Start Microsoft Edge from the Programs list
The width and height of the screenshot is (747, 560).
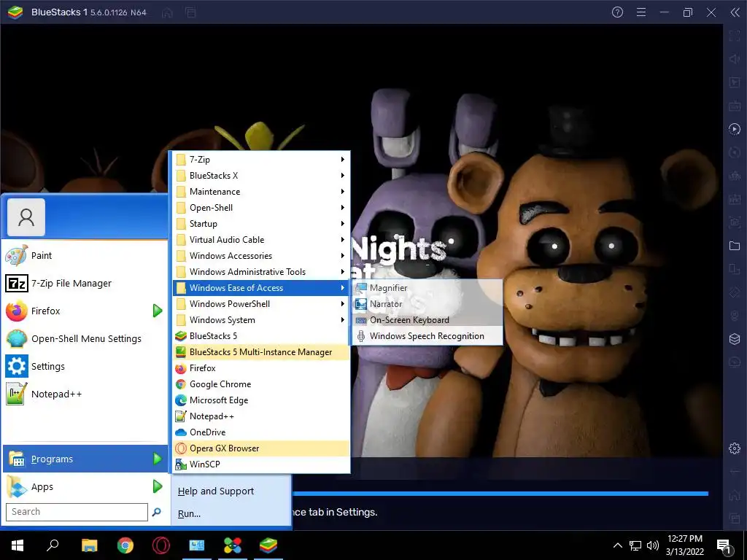[261, 400]
